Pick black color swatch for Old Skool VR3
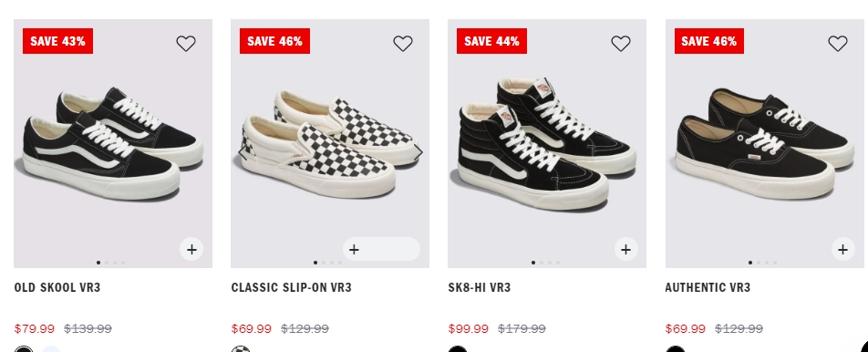The image size is (868, 352). (24, 351)
